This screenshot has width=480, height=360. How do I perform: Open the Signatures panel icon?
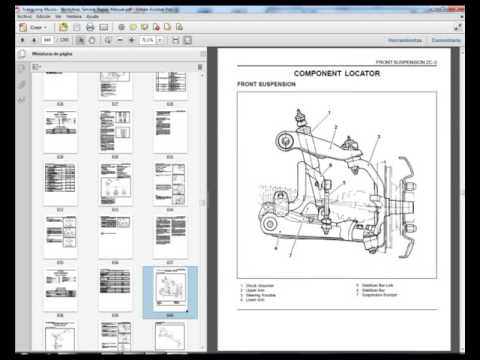22,100
